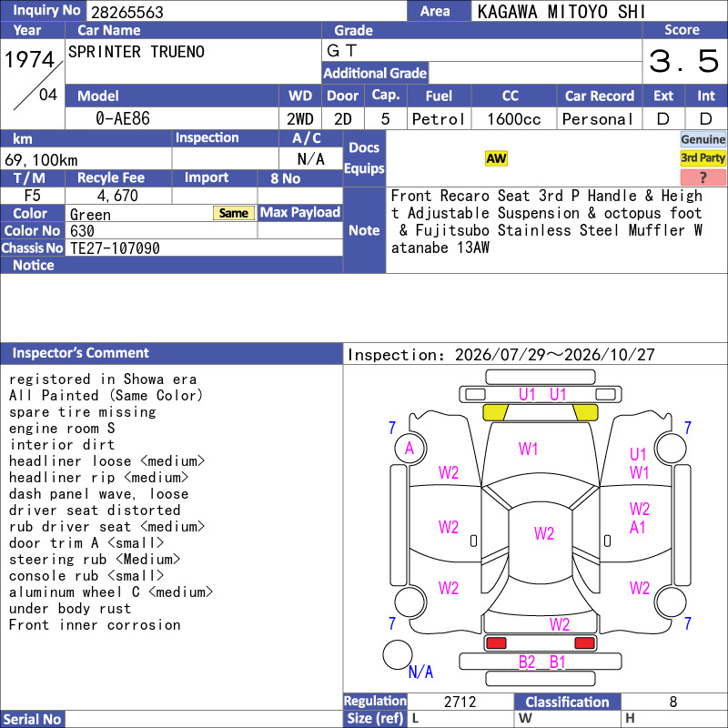The height and width of the screenshot is (728, 728).
Task: Select the Genuine badge
Action: 703,139
